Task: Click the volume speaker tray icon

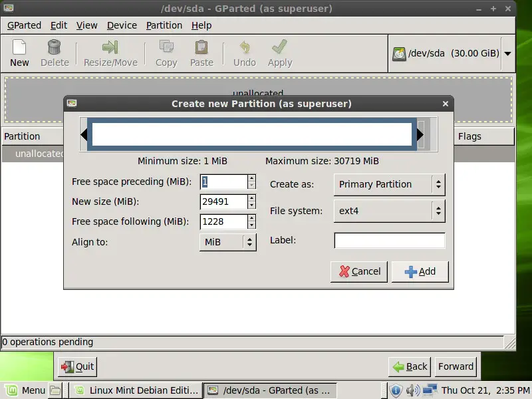Action: [412, 390]
